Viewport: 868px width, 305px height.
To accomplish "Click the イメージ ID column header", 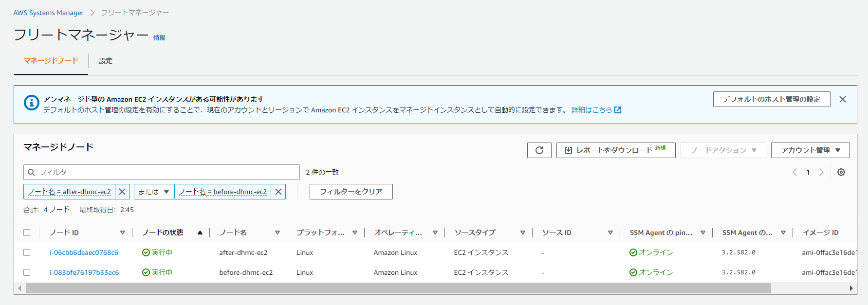I will 820,233.
